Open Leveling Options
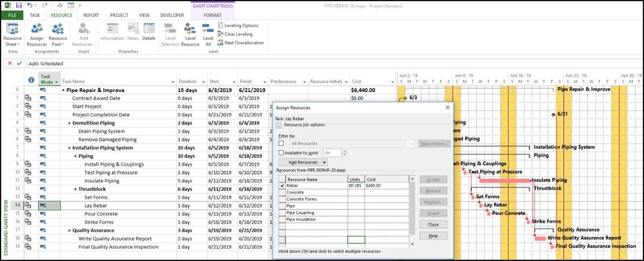This screenshot has height=261, width=644. (238, 26)
